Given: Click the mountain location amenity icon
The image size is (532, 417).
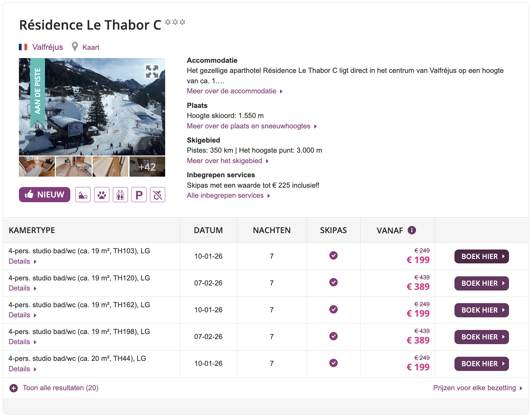Looking at the screenshot, I should (83, 195).
